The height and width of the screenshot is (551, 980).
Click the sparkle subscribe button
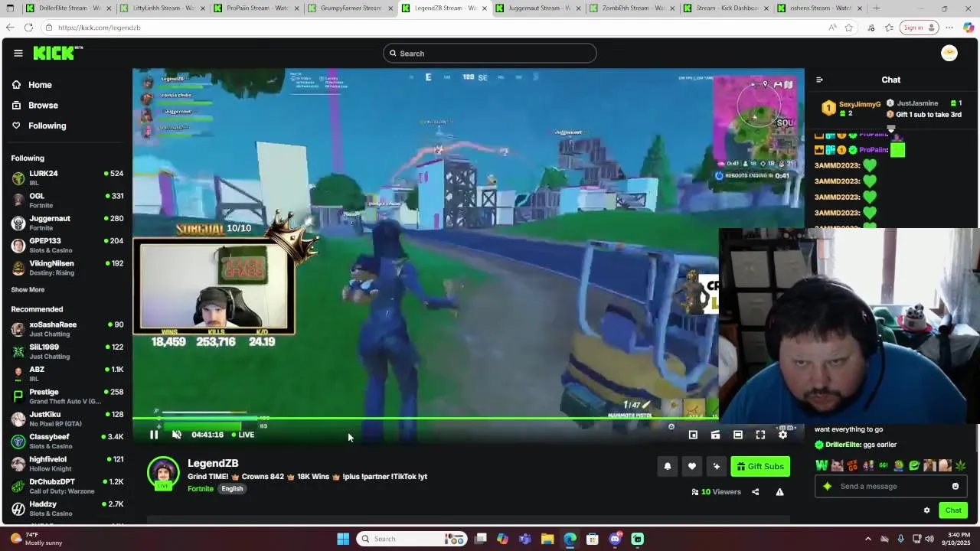(717, 466)
